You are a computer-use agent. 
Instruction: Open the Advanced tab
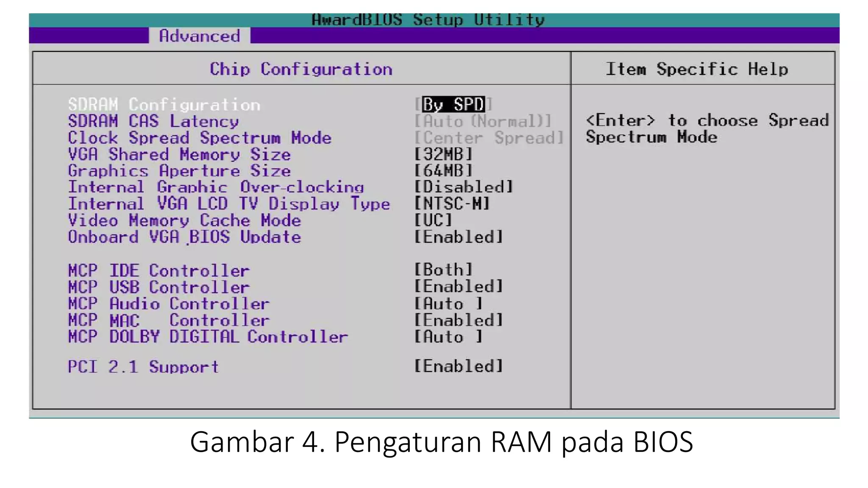[x=199, y=36]
